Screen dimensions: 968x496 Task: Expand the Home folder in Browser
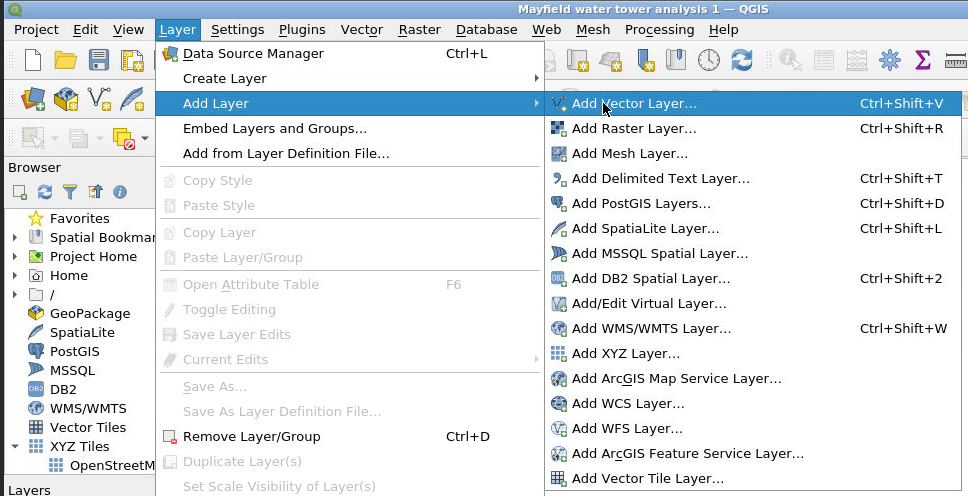[x=15, y=276]
